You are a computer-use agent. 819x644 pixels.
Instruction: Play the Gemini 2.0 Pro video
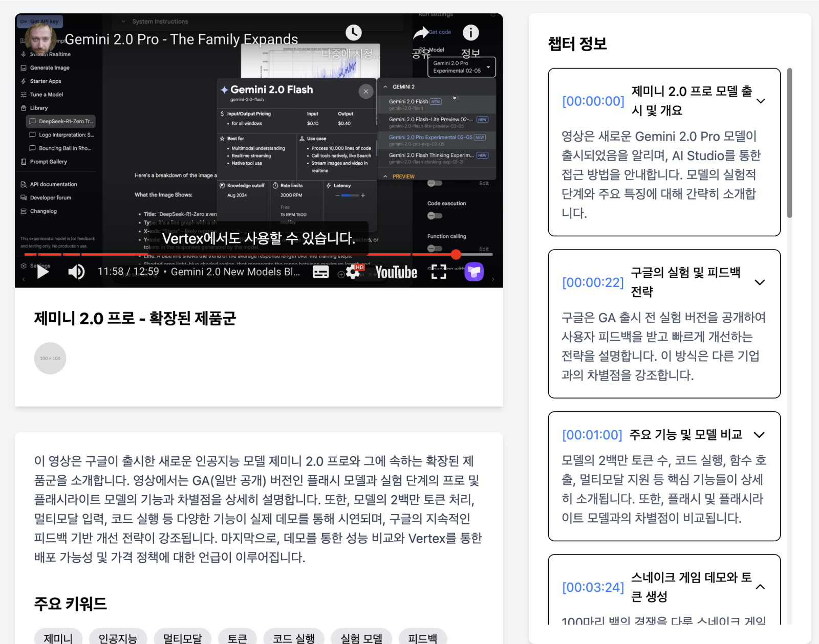tap(43, 272)
